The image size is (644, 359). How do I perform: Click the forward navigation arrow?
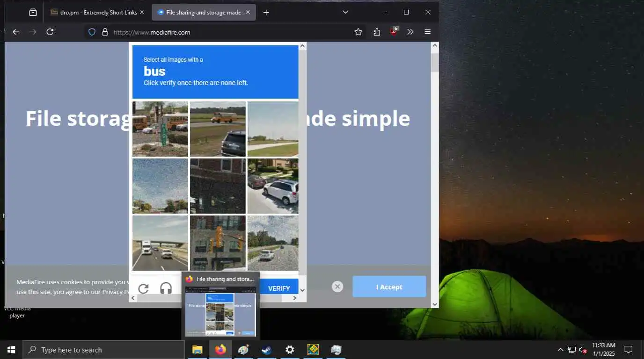[x=33, y=32]
